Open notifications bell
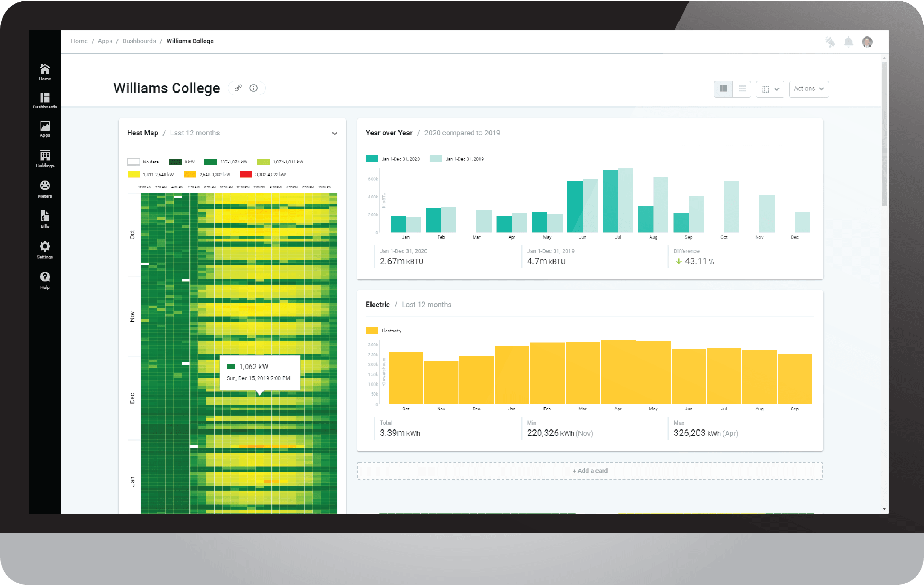924x586 pixels. [x=848, y=42]
